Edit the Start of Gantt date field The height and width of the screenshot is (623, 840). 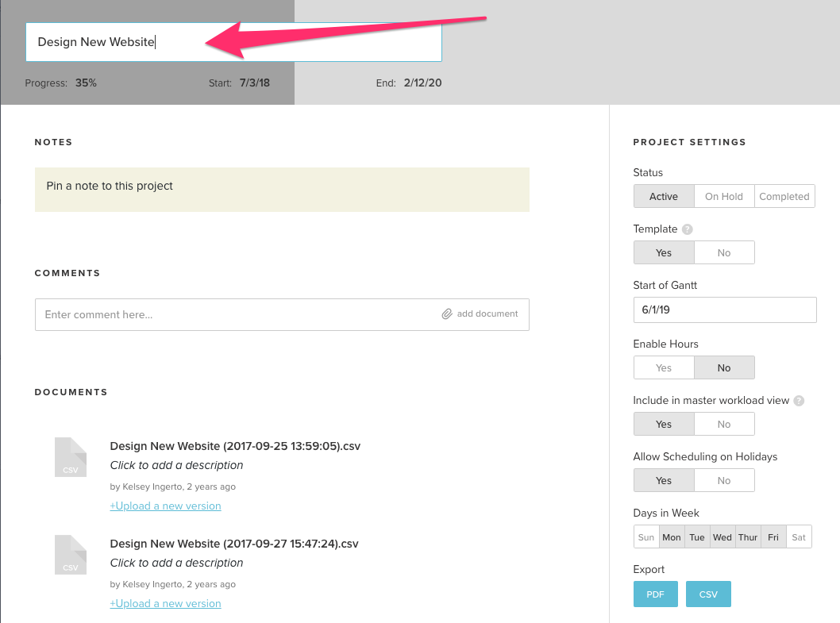click(724, 310)
